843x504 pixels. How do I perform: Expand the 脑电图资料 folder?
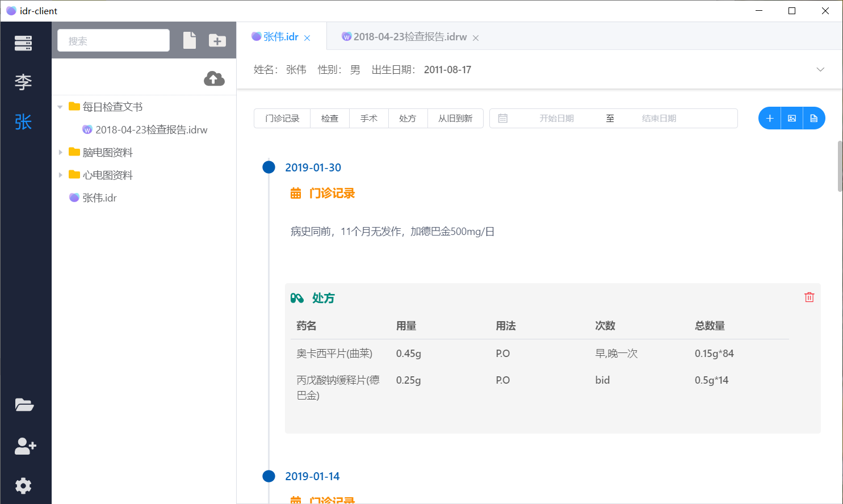tap(60, 152)
